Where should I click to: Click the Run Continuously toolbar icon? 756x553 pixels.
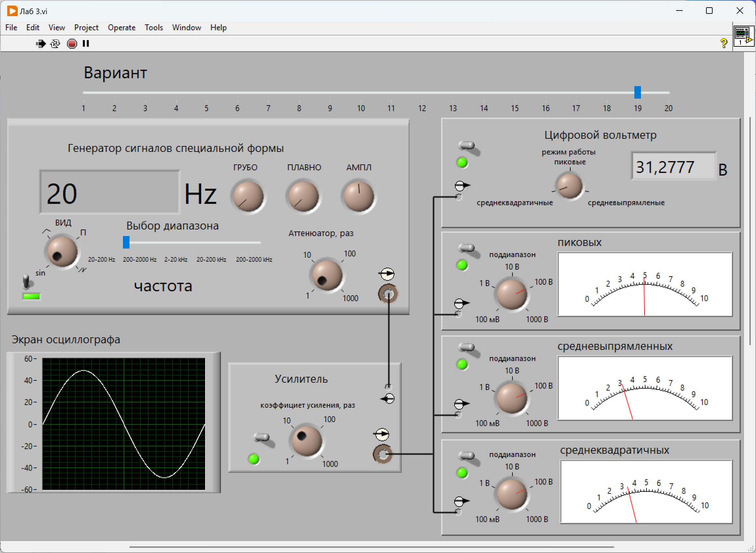55,44
